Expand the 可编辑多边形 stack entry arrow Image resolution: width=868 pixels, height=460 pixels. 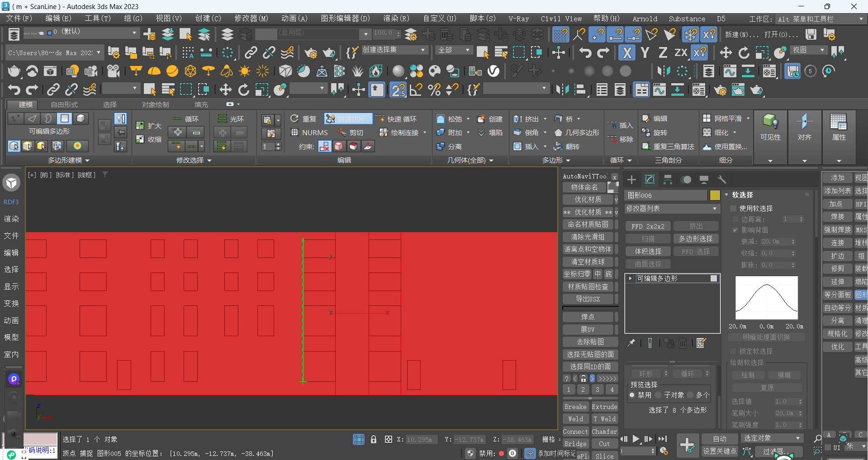pos(630,278)
